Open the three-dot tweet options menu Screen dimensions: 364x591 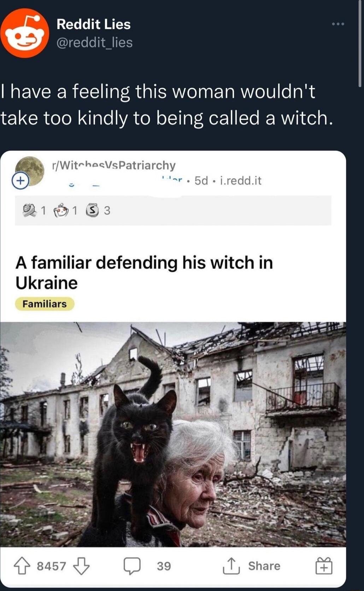338,24
